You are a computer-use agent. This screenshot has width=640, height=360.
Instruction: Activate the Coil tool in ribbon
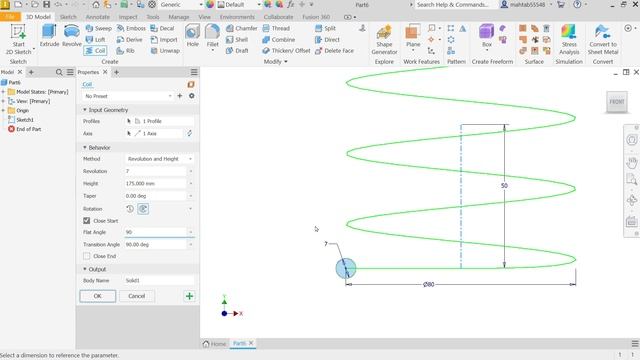tap(95, 51)
